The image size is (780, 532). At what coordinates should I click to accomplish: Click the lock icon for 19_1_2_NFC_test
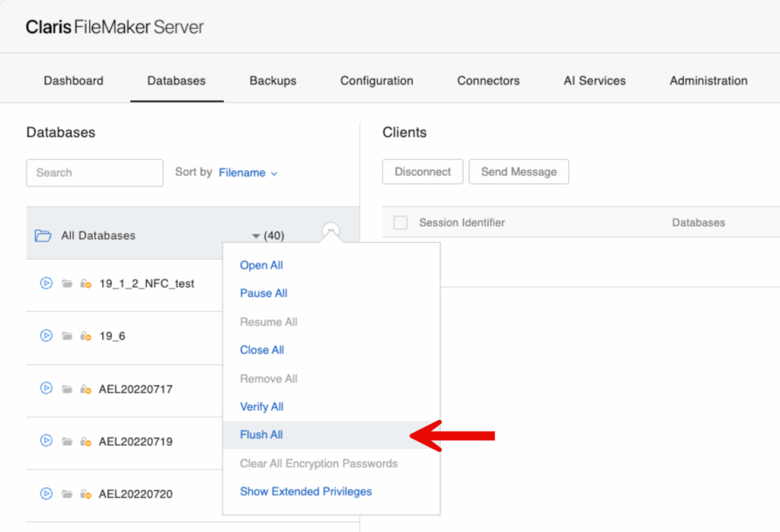tap(86, 283)
